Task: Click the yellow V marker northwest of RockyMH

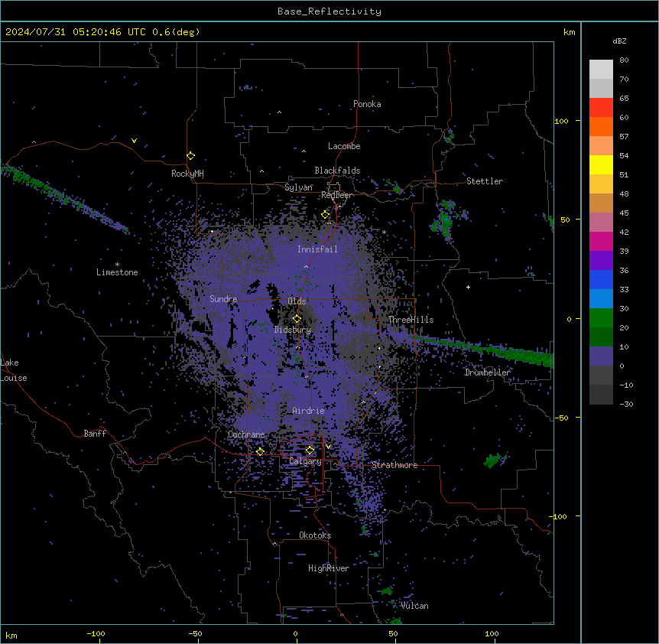Action: 134,141
